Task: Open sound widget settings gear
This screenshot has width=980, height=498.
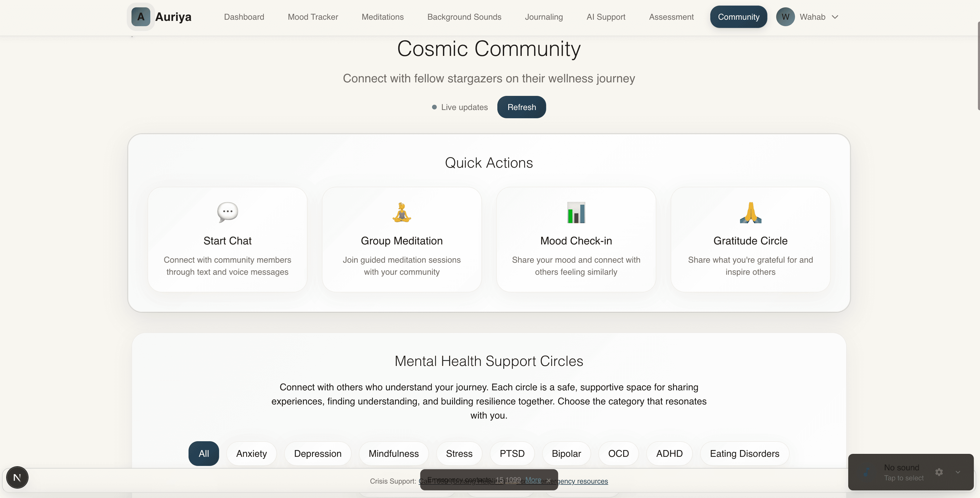Action: (x=939, y=472)
